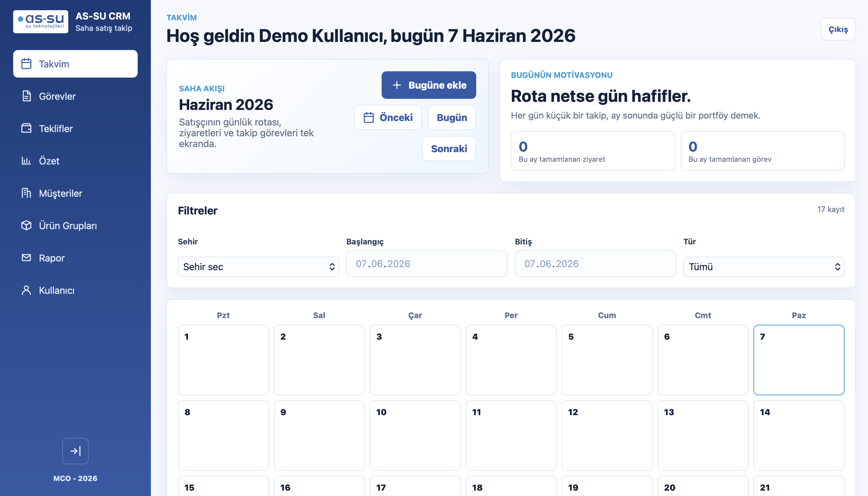The width and height of the screenshot is (868, 496).
Task: Click the MCO - 2026 footer text
Action: (x=75, y=478)
